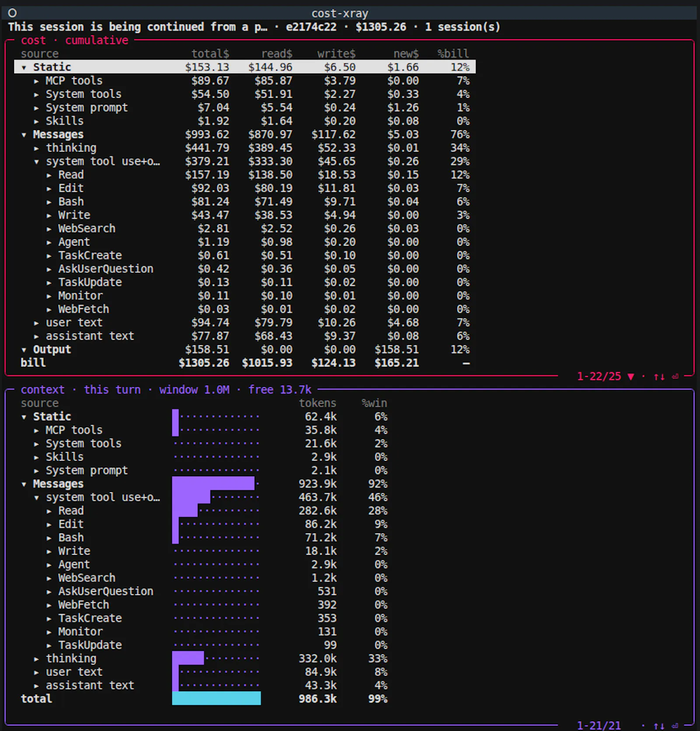Click the 'write$' column header
700x731 pixels.
pos(336,54)
